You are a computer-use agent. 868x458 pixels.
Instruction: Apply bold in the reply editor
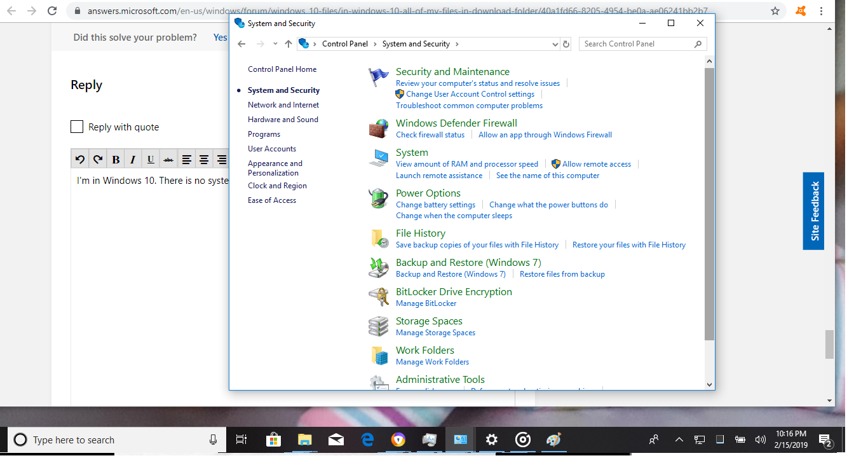click(x=116, y=159)
